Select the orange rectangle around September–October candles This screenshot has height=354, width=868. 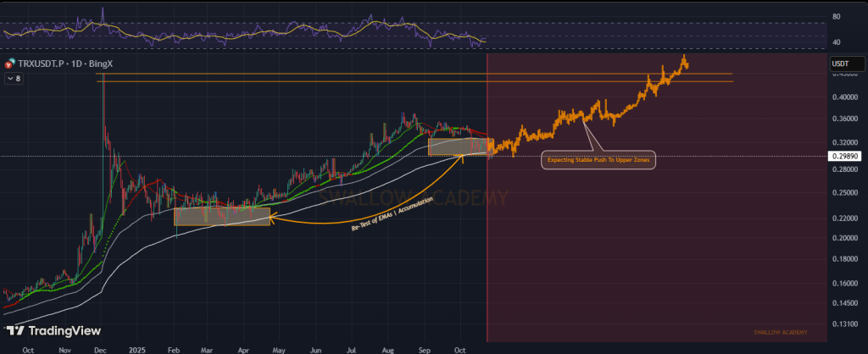pos(460,147)
